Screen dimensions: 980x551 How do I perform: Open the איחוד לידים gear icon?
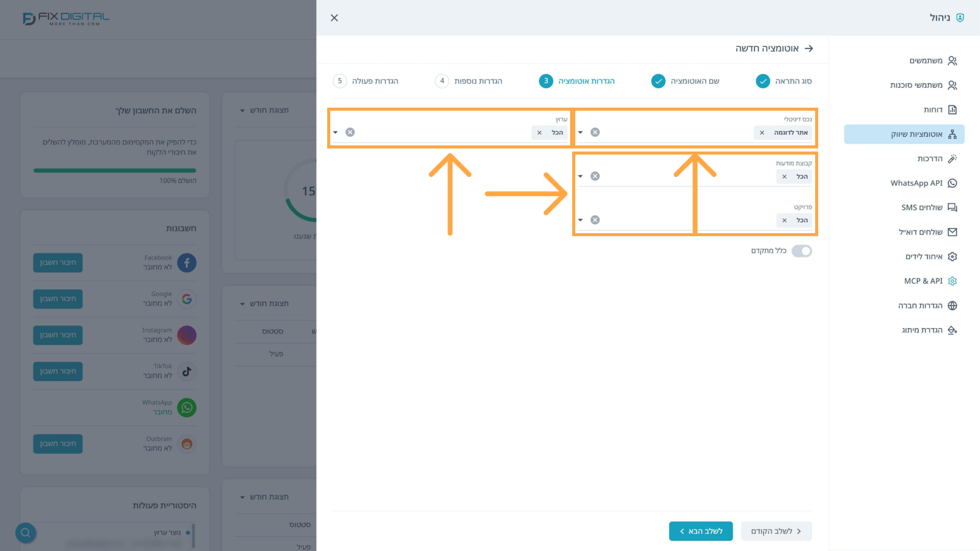click(x=952, y=257)
